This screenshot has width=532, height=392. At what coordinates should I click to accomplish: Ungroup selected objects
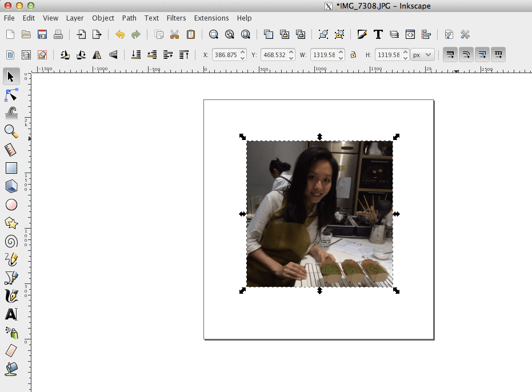pyautogui.click(x=301, y=34)
